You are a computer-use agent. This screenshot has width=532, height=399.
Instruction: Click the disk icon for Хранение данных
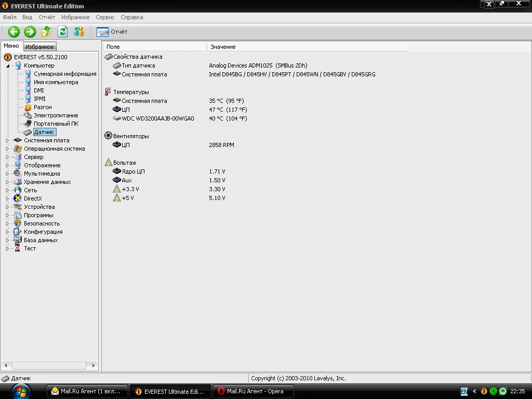click(17, 182)
